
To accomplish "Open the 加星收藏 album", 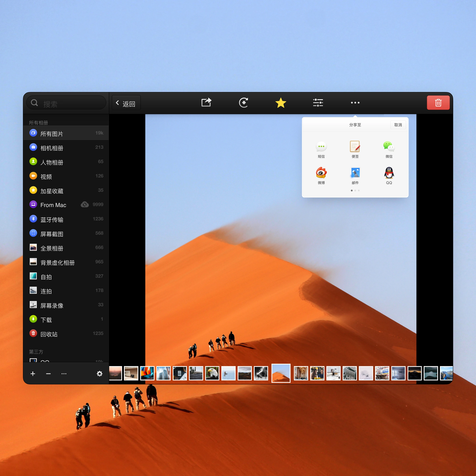I will pyautogui.click(x=66, y=190).
